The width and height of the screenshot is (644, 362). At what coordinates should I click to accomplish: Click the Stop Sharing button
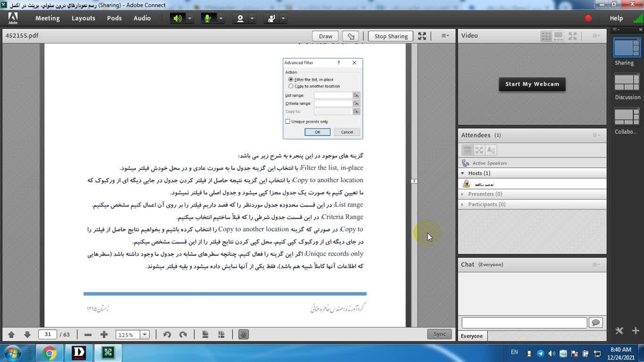(x=390, y=36)
